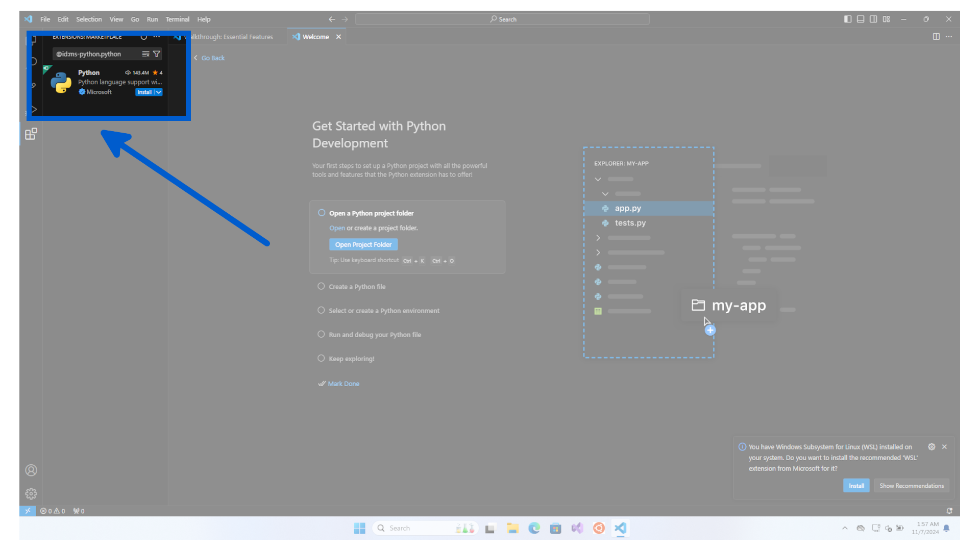Open the Extensions Marketplace more actions menu
The height and width of the screenshot is (551, 980).
point(157,37)
